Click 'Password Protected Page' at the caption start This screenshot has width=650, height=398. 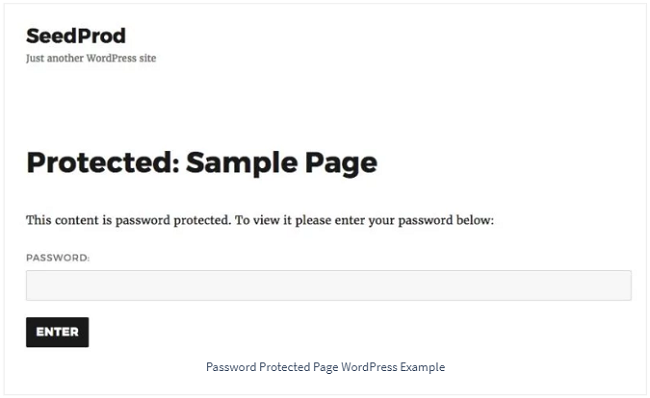(x=272, y=367)
